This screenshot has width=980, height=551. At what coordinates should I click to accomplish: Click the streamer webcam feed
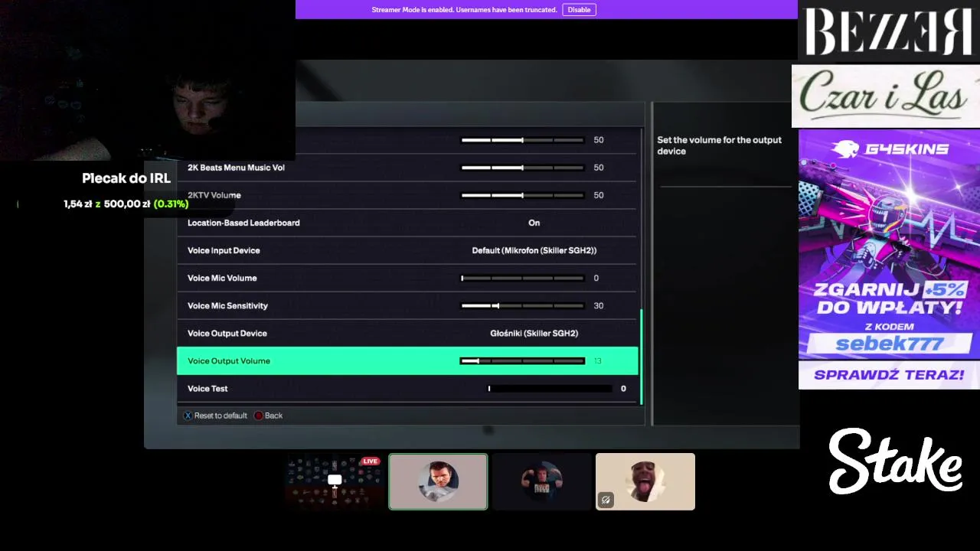point(147,80)
